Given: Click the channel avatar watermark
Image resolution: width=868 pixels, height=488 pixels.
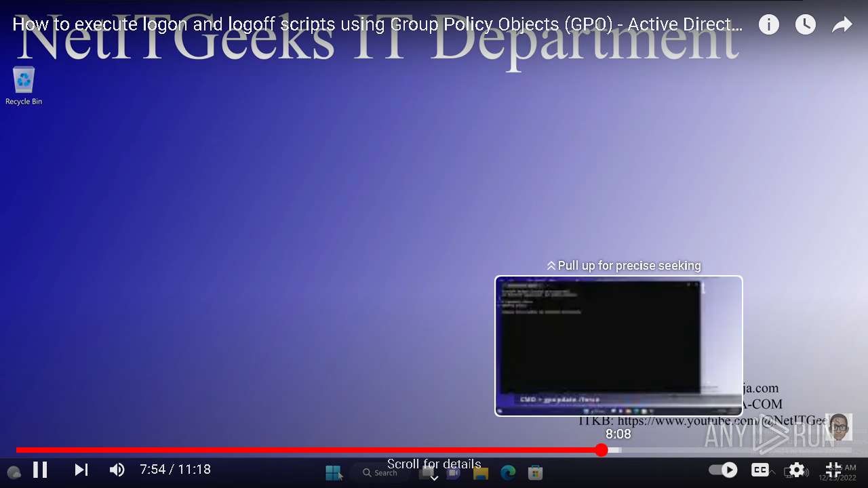Looking at the screenshot, I should pos(839,427).
